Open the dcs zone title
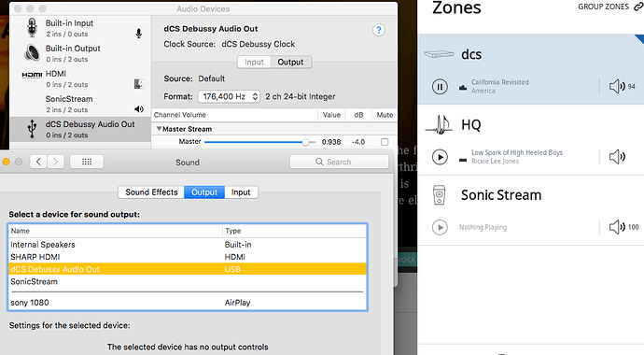 (471, 54)
